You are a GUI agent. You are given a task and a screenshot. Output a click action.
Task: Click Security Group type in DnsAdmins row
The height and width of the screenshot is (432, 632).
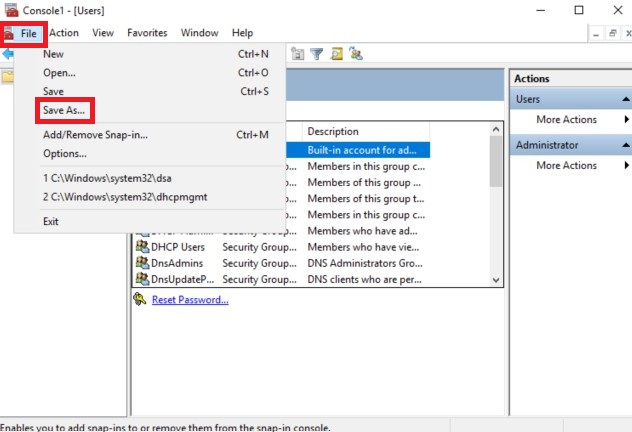259,263
